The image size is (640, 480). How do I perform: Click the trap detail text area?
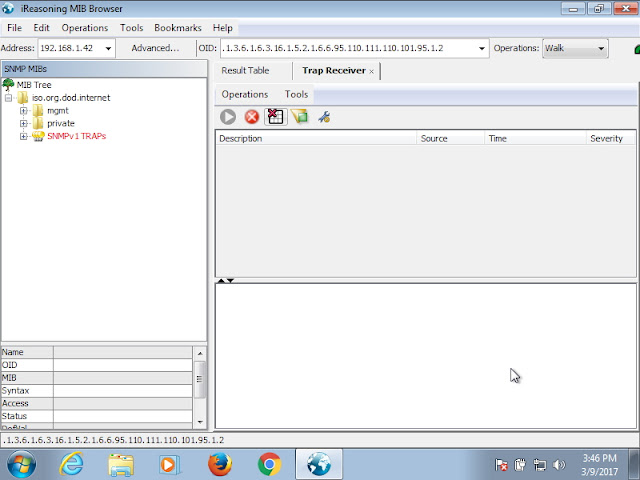tap(426, 356)
